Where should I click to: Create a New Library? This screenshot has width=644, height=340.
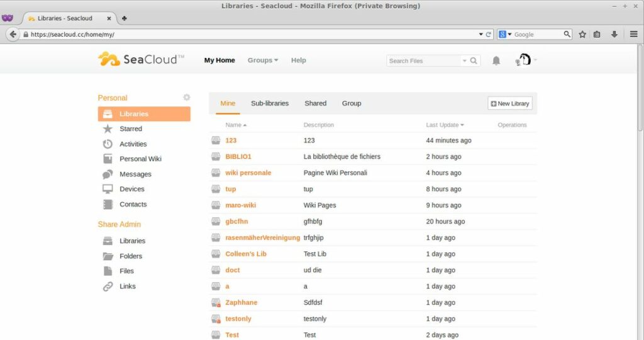click(x=510, y=104)
